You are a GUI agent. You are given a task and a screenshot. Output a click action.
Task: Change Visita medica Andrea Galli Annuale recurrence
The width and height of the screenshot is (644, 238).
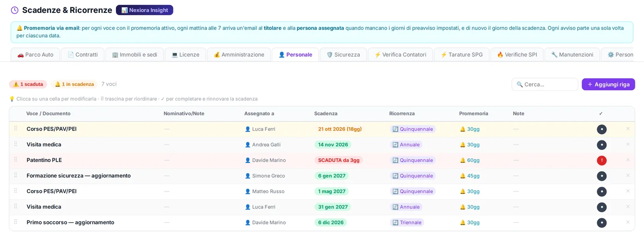pos(406,145)
